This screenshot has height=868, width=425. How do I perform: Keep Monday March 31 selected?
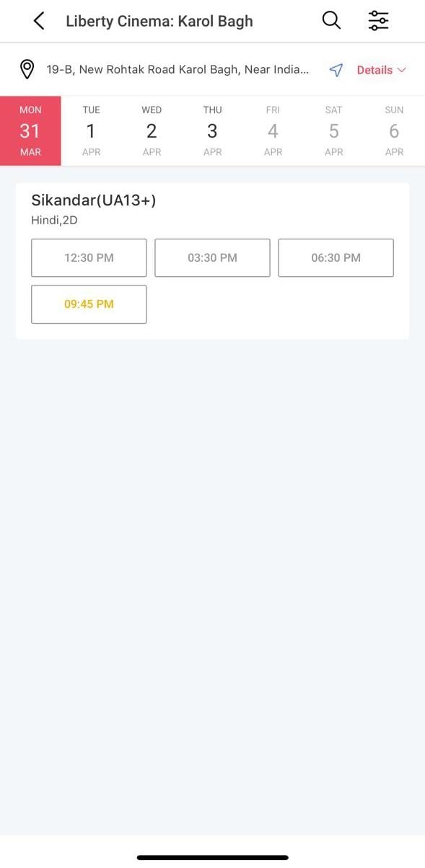click(30, 130)
